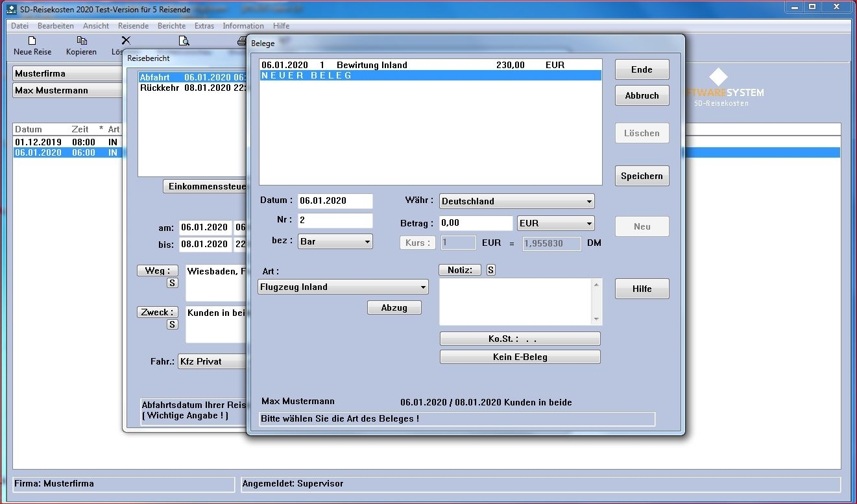The height and width of the screenshot is (504, 857).
Task: Open the Reisende menu
Action: pyautogui.click(x=133, y=26)
